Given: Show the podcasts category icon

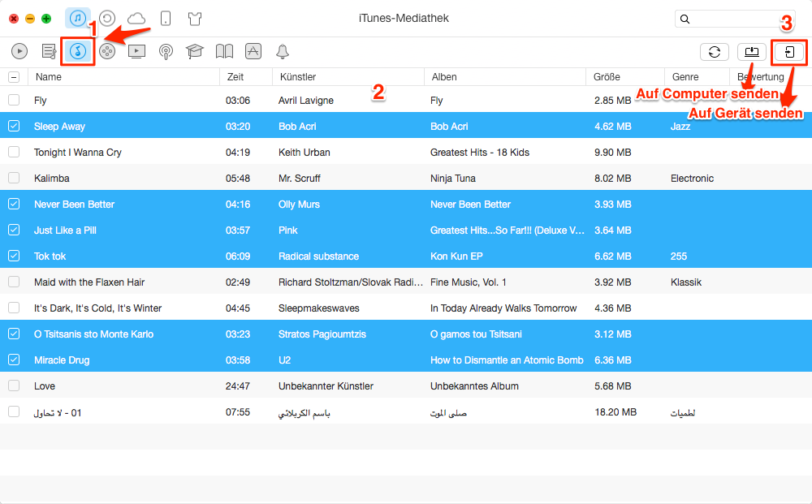Looking at the screenshot, I should 166,51.
